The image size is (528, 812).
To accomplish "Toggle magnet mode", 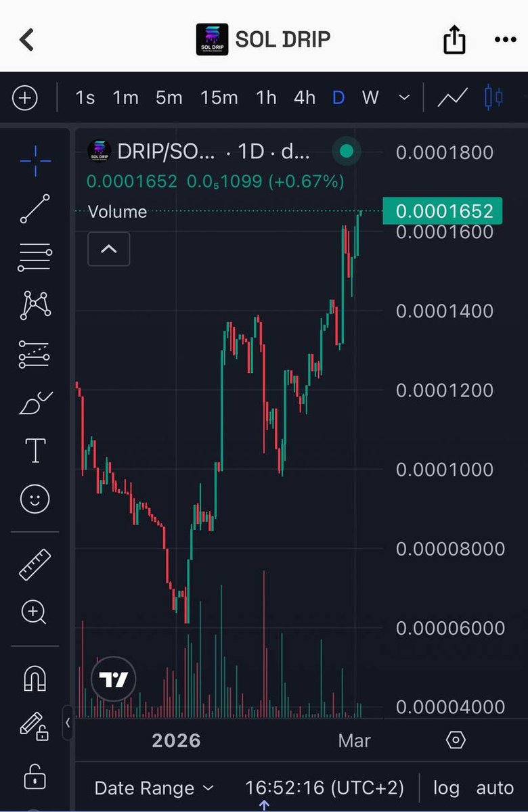I will click(x=35, y=678).
